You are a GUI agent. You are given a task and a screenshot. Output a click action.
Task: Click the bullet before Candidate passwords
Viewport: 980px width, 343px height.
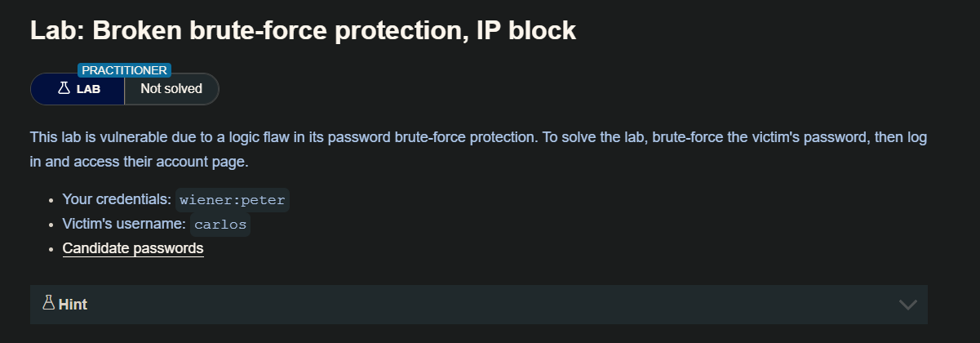pyautogui.click(x=51, y=248)
